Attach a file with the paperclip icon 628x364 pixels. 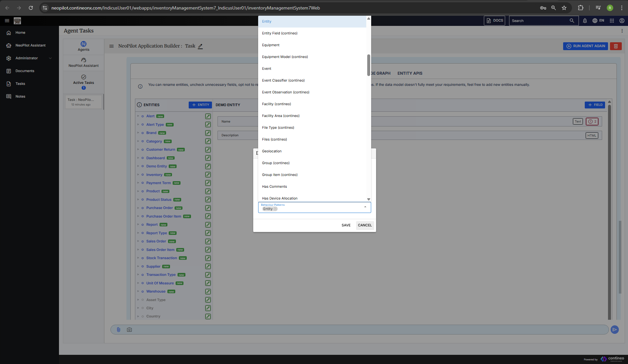(x=119, y=330)
